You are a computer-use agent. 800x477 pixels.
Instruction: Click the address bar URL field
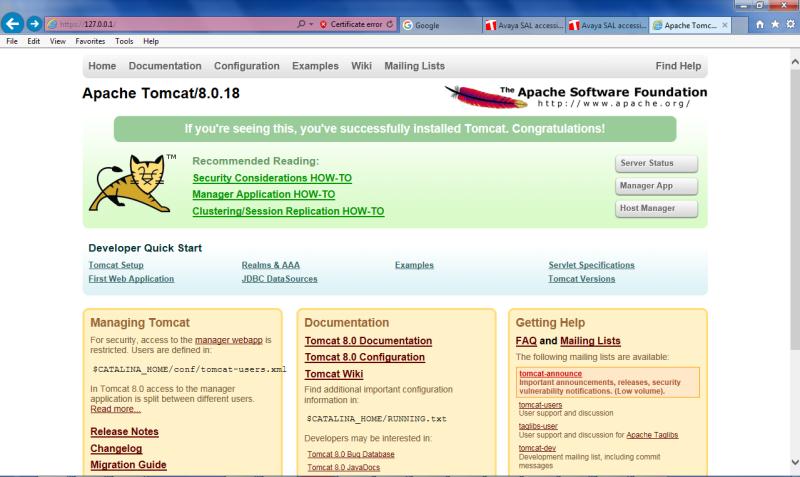pos(171,24)
